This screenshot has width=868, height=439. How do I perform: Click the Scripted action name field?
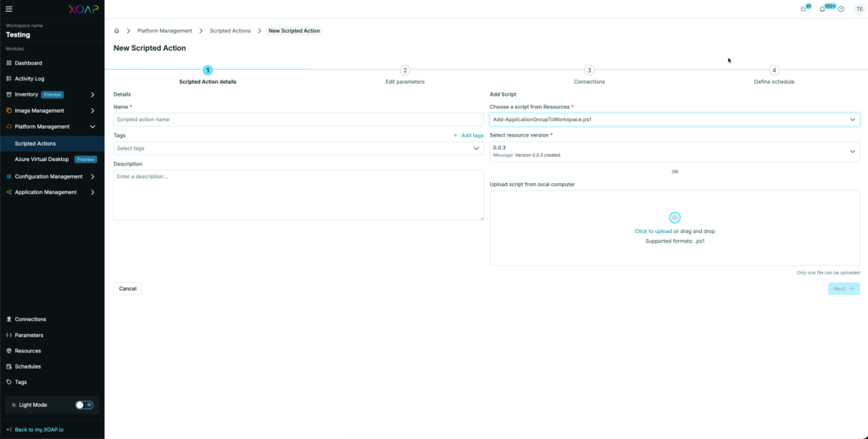298,119
